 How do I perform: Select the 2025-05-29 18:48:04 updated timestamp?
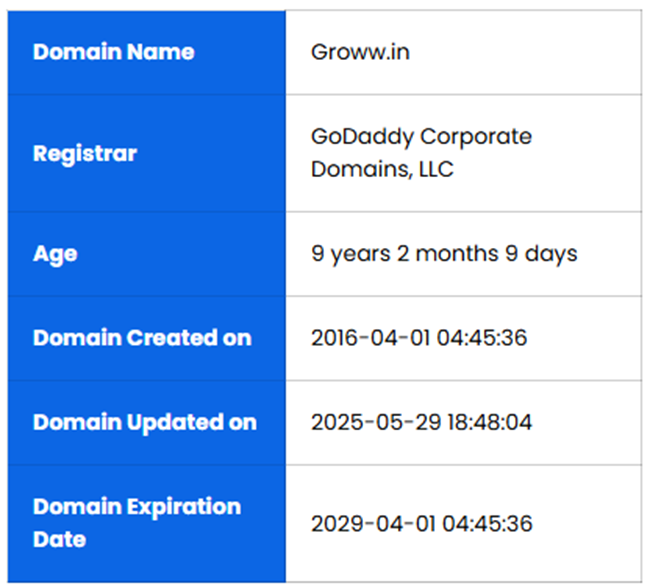(421, 422)
